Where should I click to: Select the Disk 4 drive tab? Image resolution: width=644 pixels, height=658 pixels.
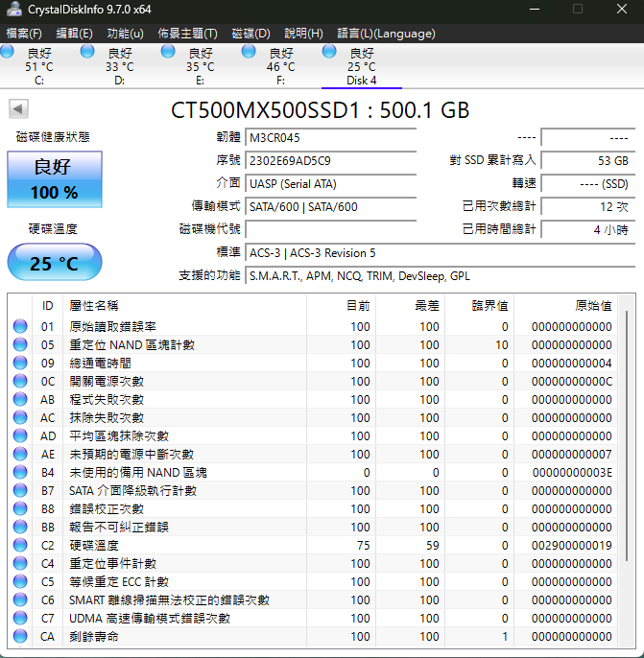pyautogui.click(x=362, y=66)
